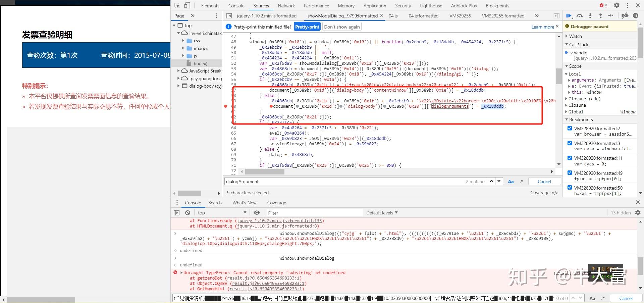Click the Step debugger arrow icon
The width and height of the screenshot is (644, 303).
point(611,15)
